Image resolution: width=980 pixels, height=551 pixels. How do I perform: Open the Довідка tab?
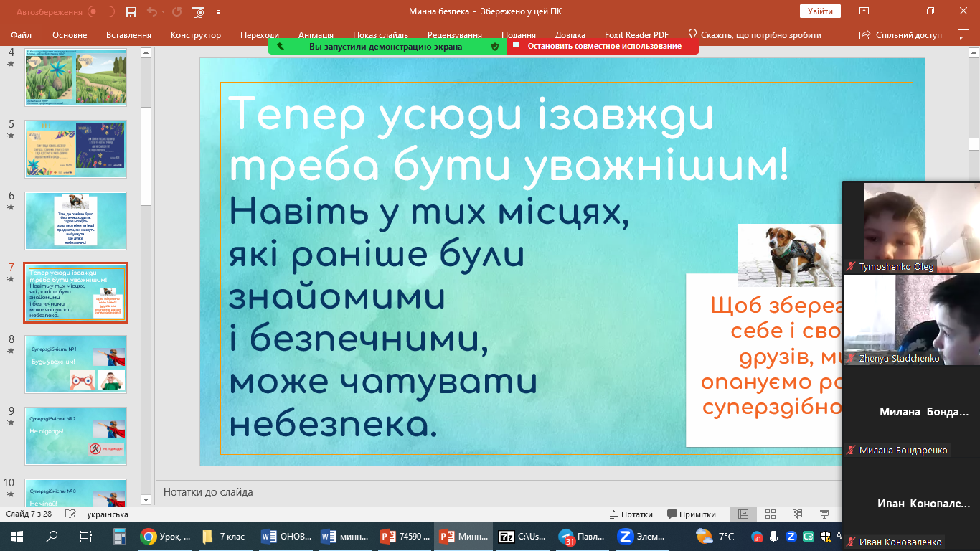[x=570, y=34]
